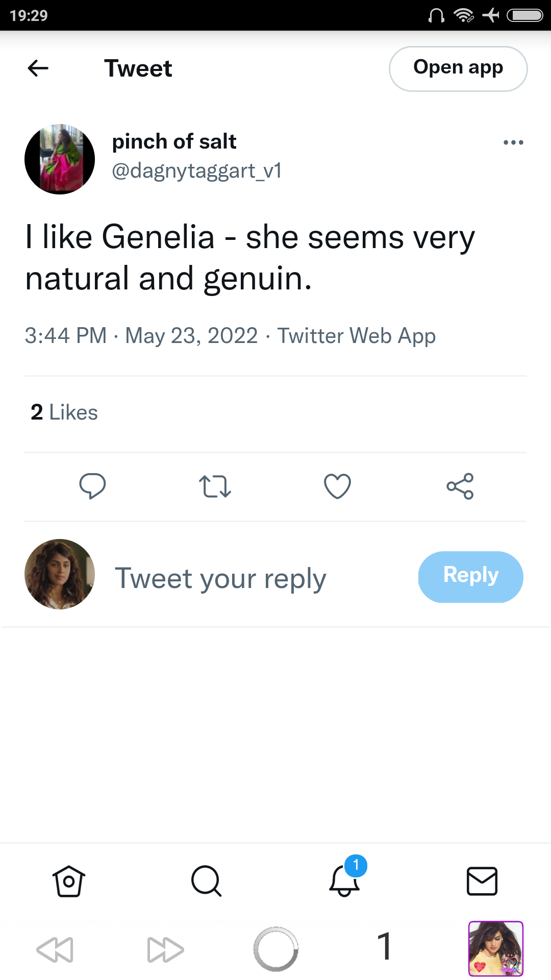
Task: Open browser tab count showing 1
Action: click(x=385, y=946)
